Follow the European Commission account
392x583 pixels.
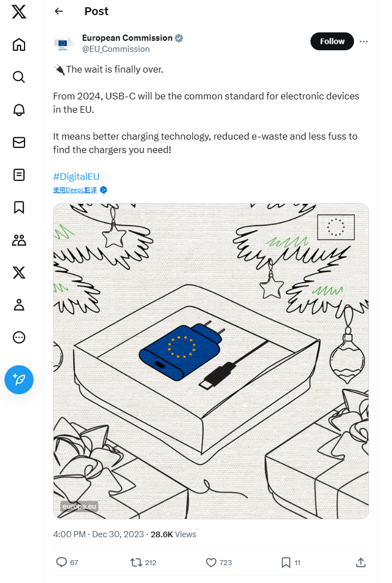click(x=332, y=41)
